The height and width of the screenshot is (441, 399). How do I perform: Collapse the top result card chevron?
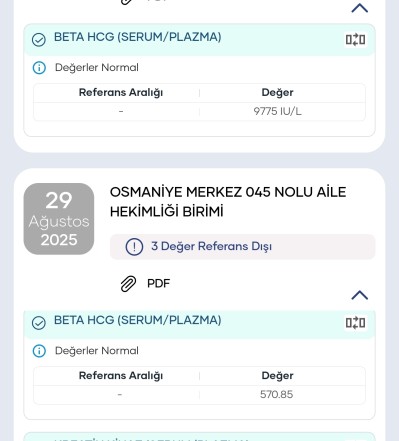360,8
